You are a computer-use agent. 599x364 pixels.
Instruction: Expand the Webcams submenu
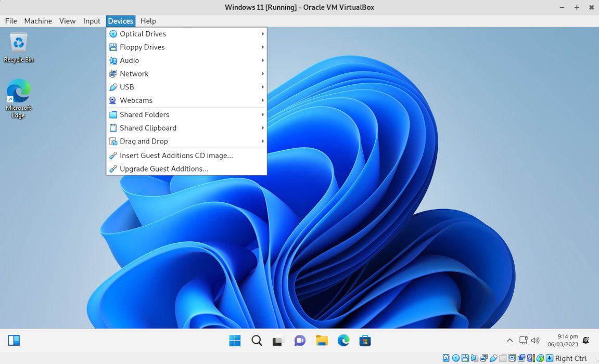(136, 100)
